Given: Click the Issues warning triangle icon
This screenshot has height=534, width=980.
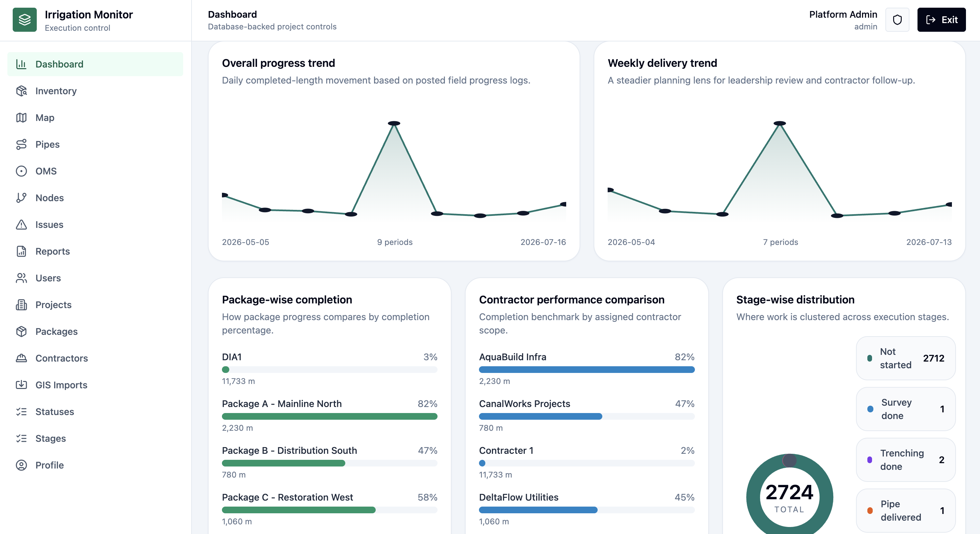Looking at the screenshot, I should click(21, 225).
